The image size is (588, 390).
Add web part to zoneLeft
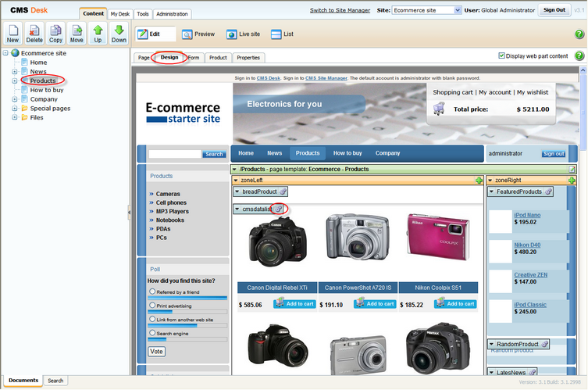point(479,181)
